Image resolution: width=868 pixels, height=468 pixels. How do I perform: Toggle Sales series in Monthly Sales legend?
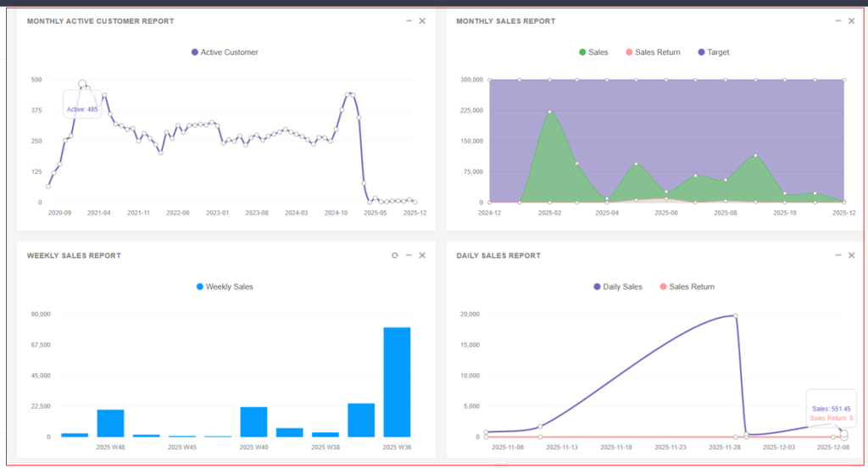(593, 53)
